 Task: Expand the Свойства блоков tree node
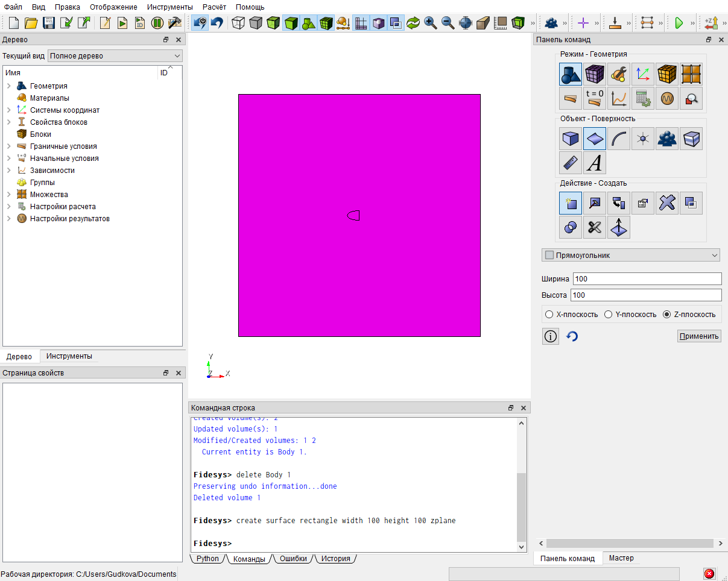(9, 122)
